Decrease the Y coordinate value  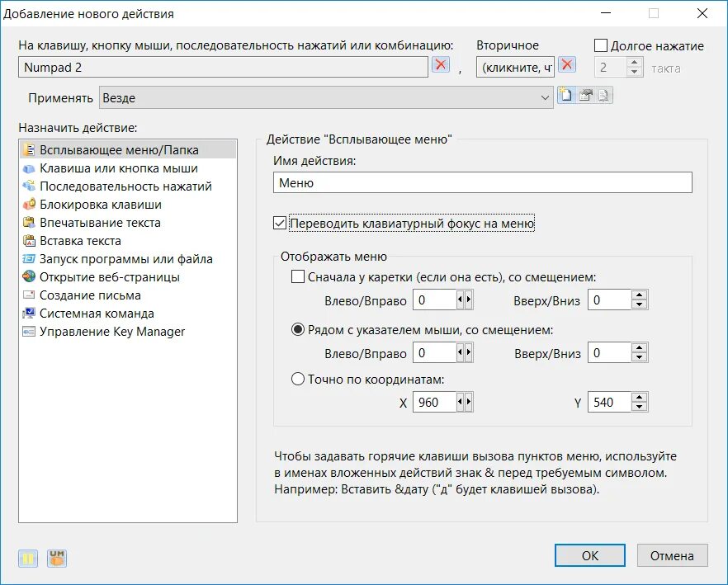coord(640,407)
